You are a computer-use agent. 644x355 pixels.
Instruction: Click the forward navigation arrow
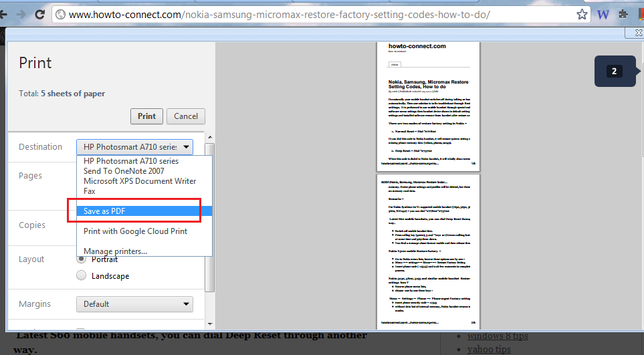pyautogui.click(x=21, y=15)
